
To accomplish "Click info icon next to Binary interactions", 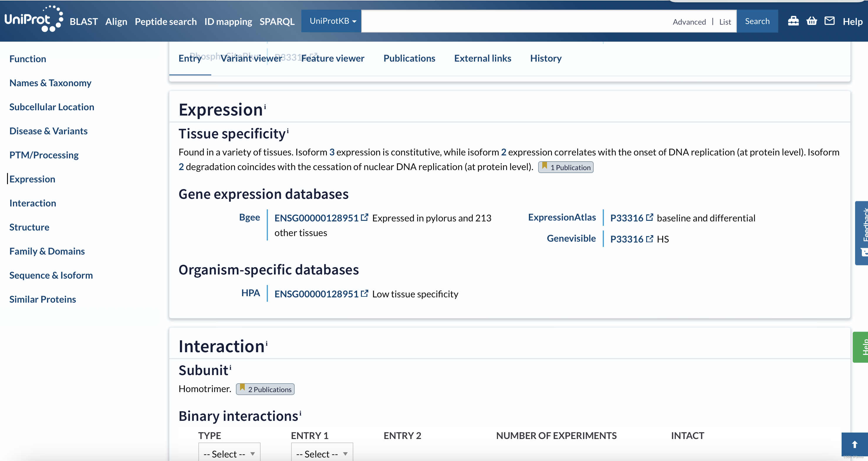I will tap(300, 413).
